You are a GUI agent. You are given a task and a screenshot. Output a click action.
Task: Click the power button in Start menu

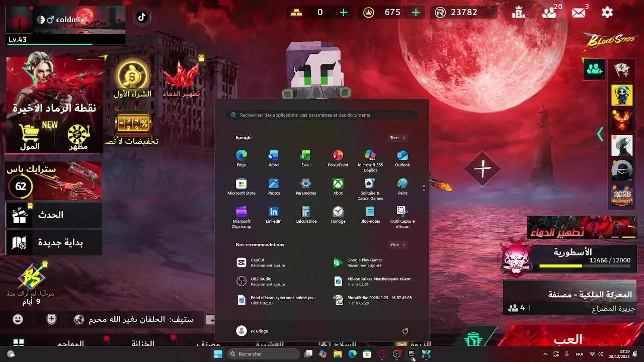pos(405,331)
